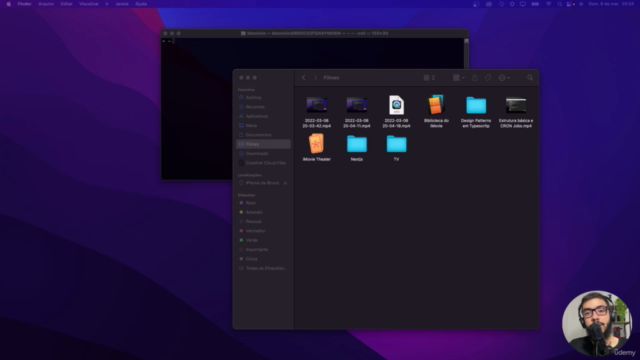Open the Arquivo menu
The image size is (640, 360).
(46, 4)
